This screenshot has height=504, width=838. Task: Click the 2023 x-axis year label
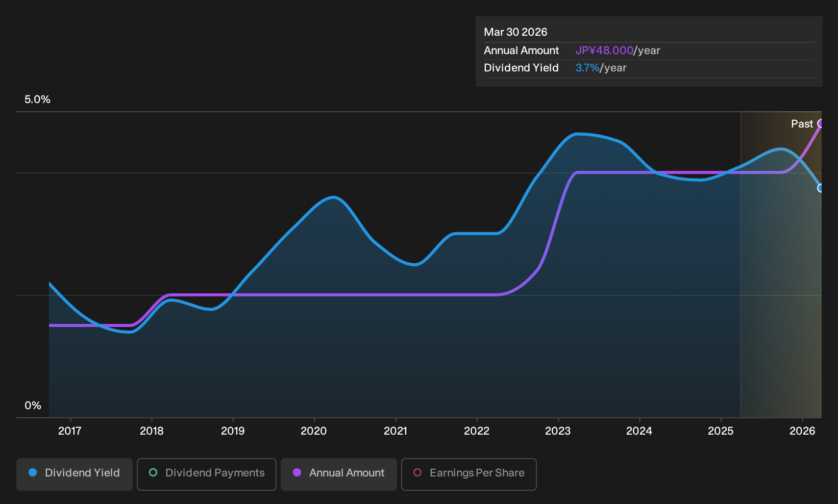click(x=558, y=431)
